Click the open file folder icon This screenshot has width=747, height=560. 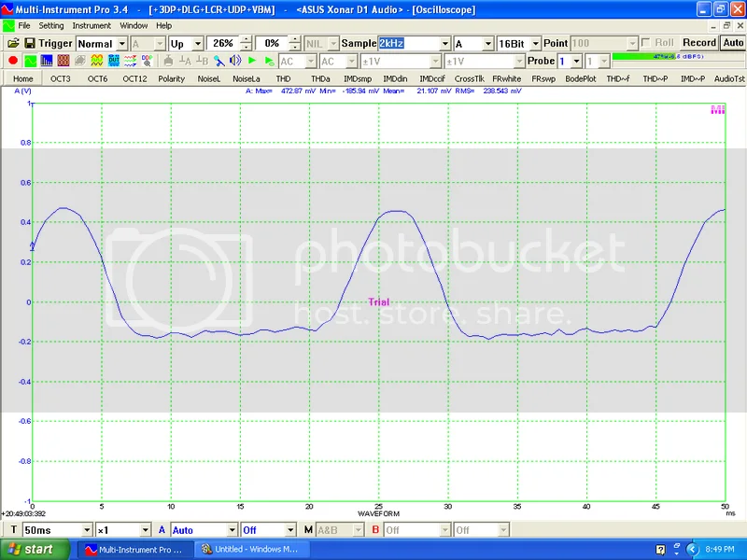pos(13,43)
